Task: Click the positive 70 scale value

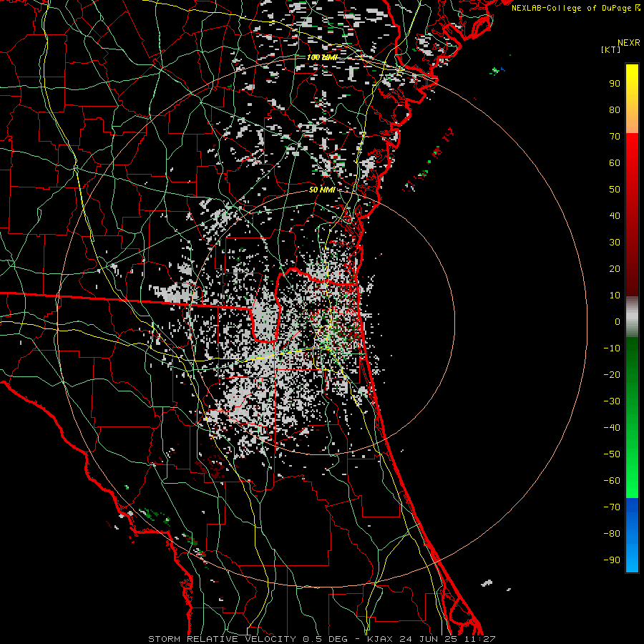Action: tap(615, 137)
